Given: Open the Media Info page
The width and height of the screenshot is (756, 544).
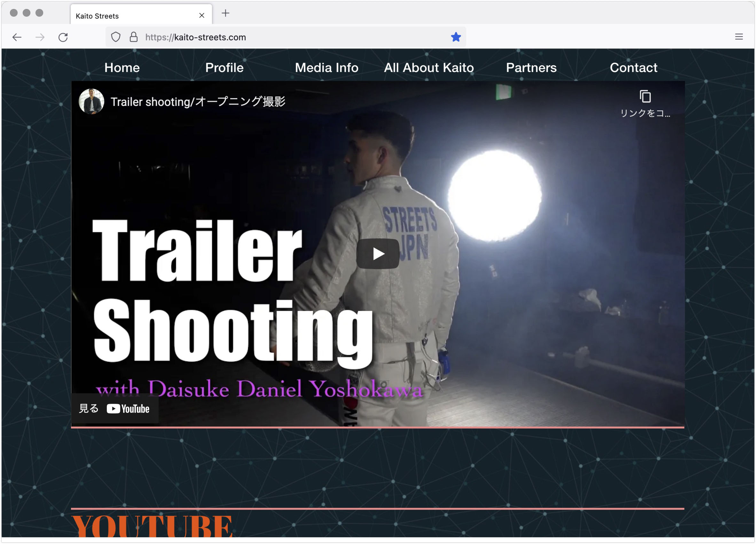Looking at the screenshot, I should (326, 68).
